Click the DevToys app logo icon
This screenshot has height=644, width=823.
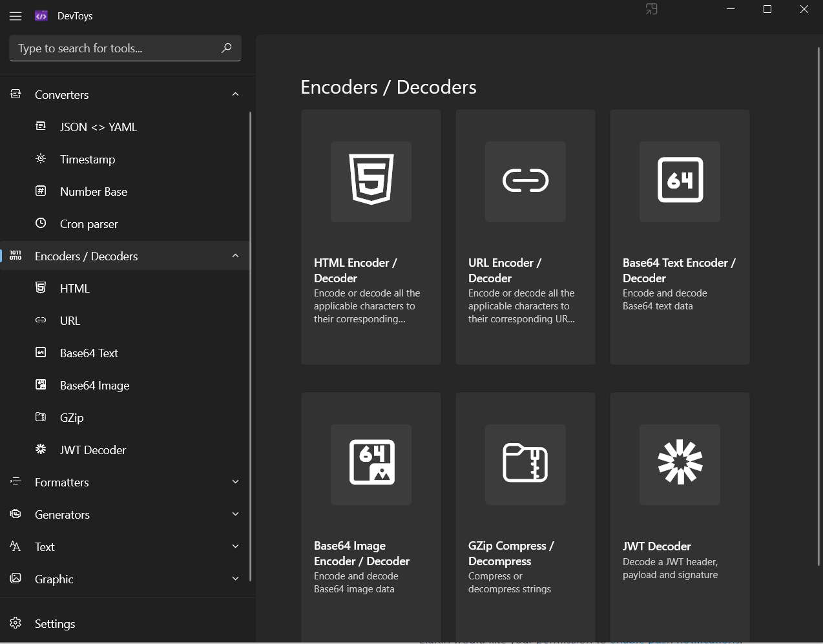click(41, 16)
